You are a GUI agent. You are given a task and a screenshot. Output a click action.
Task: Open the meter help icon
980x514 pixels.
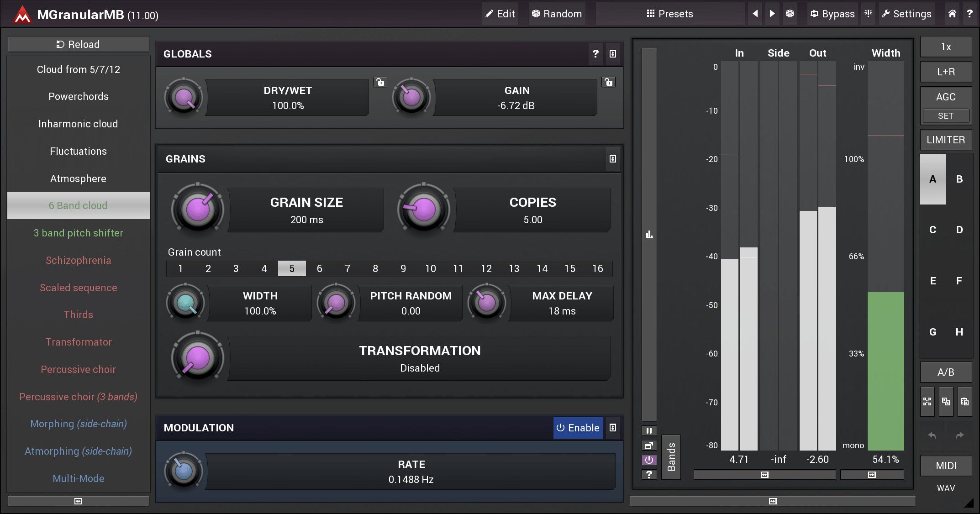point(649,475)
